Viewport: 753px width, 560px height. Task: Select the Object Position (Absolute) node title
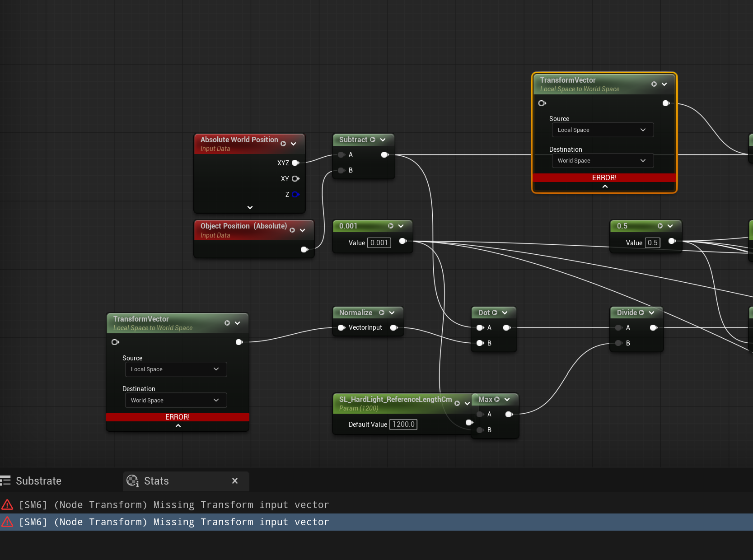243,226
